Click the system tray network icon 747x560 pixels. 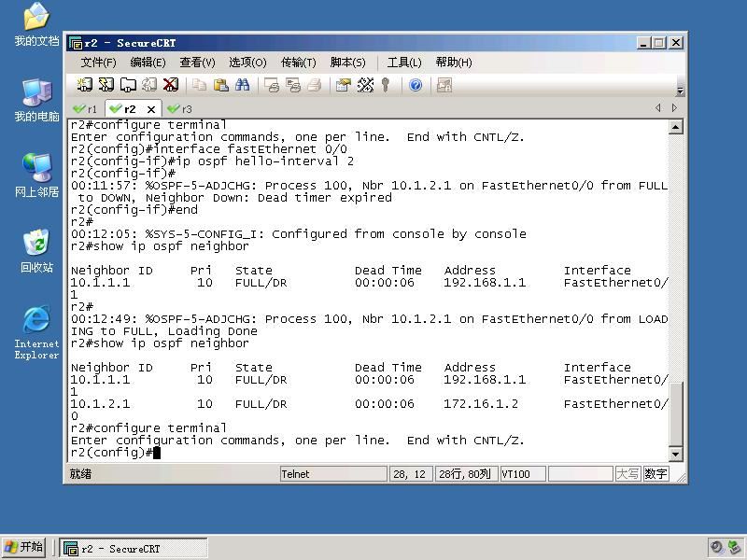(x=734, y=548)
